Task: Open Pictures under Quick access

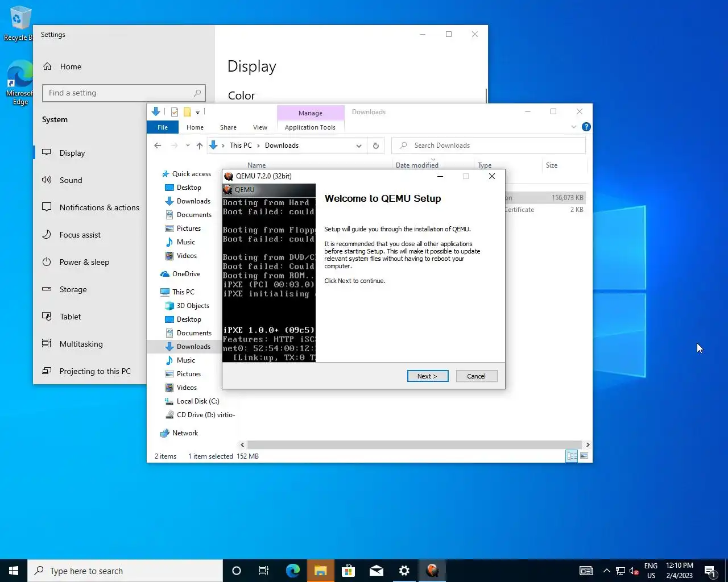Action: click(189, 228)
